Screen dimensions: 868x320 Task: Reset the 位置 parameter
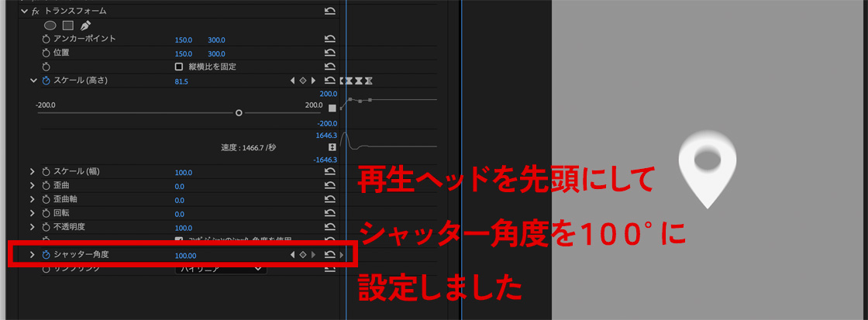tap(330, 53)
